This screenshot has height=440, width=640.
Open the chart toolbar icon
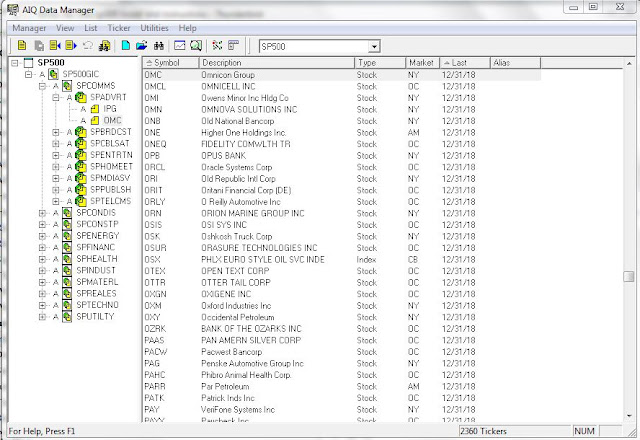(180, 45)
